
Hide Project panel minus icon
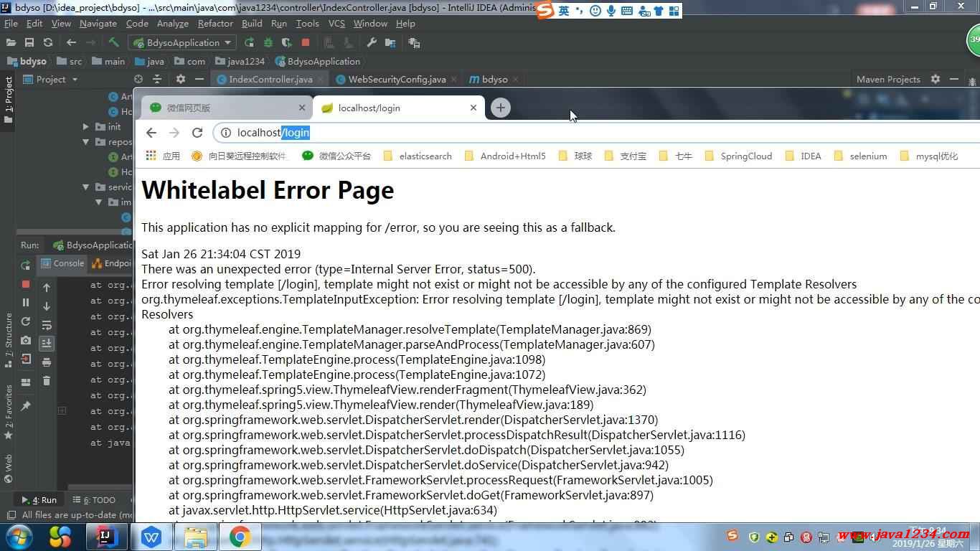199,80
